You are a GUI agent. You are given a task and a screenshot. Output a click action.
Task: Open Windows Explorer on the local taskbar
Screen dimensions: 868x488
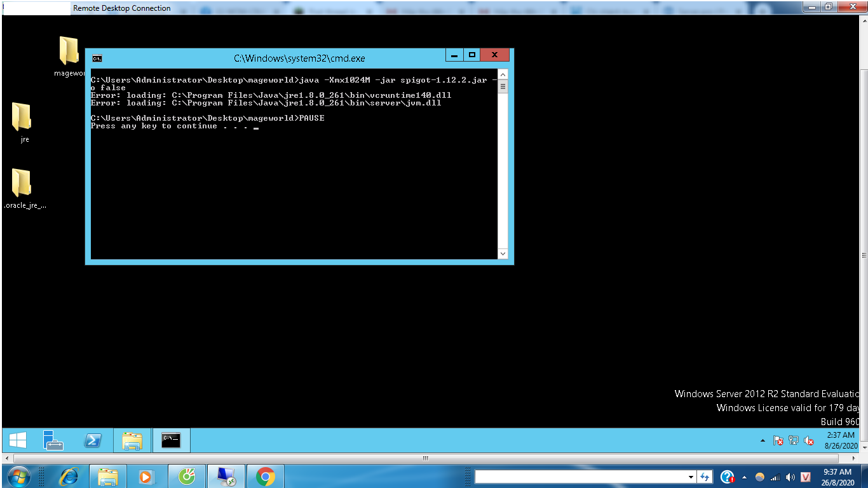108,477
